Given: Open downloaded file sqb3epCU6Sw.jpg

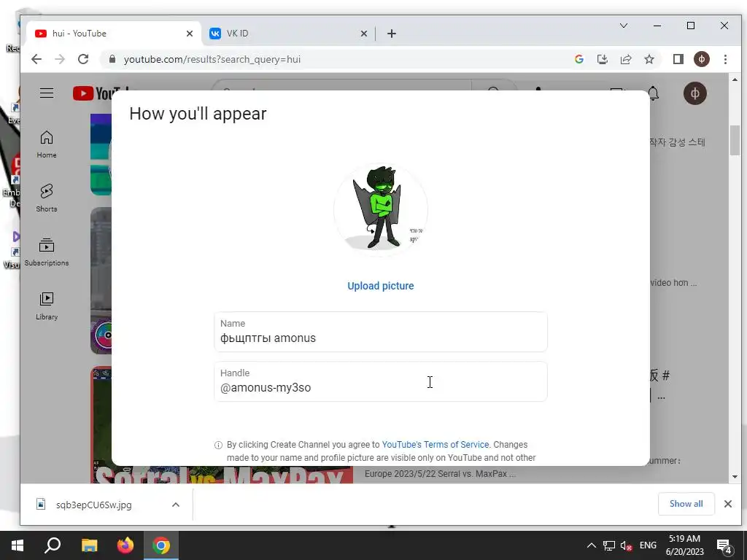Looking at the screenshot, I should pos(93,505).
